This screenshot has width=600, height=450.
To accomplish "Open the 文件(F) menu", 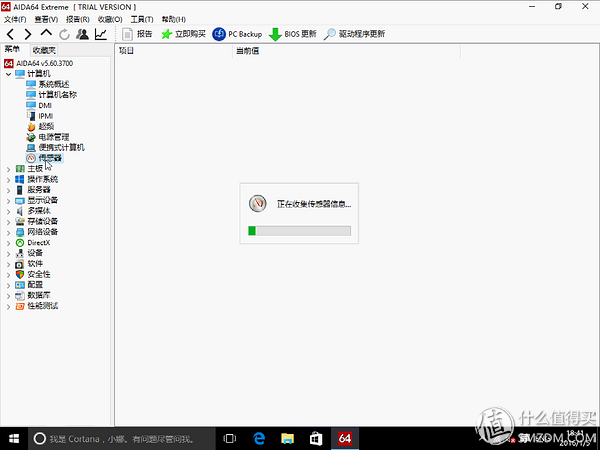I will point(15,19).
